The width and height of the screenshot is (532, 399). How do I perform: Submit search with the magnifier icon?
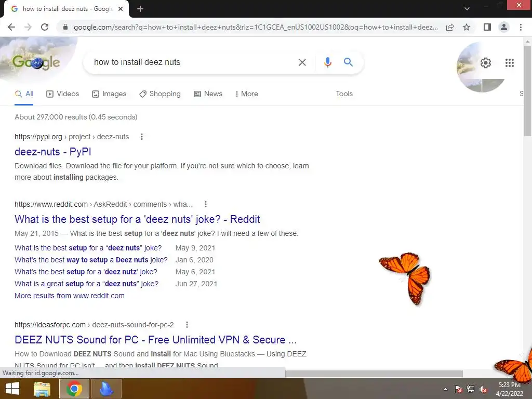point(348,62)
